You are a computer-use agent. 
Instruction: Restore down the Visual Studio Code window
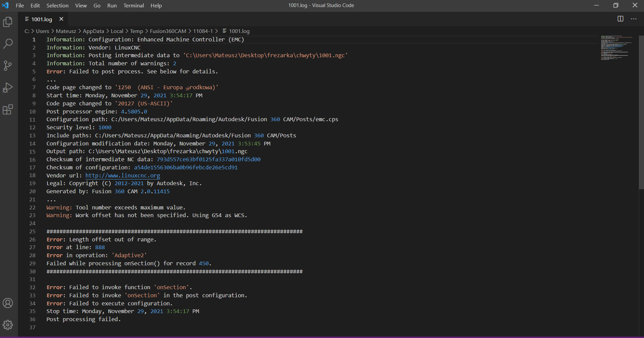[x=616, y=5]
